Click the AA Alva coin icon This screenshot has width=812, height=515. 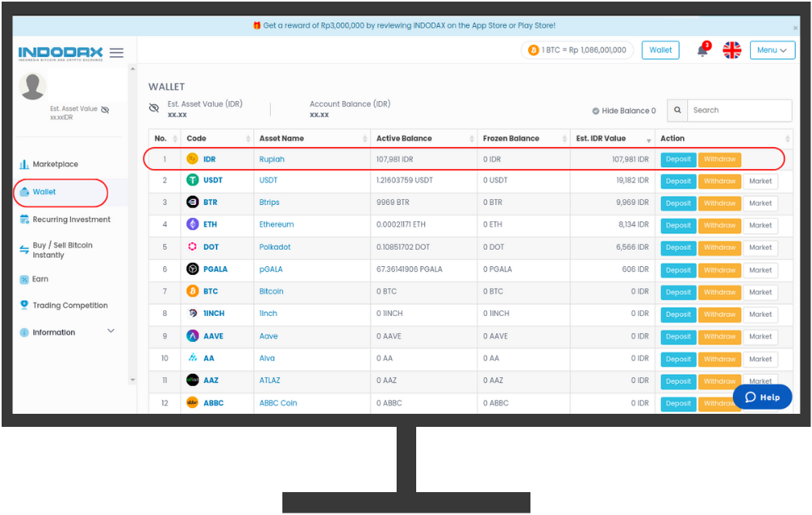pos(193,357)
